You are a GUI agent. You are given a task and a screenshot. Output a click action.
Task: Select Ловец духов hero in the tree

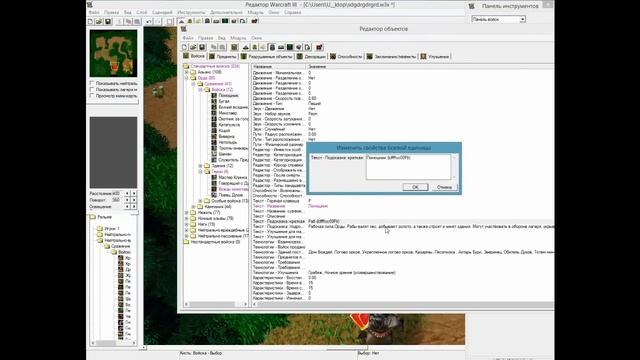coord(231,195)
